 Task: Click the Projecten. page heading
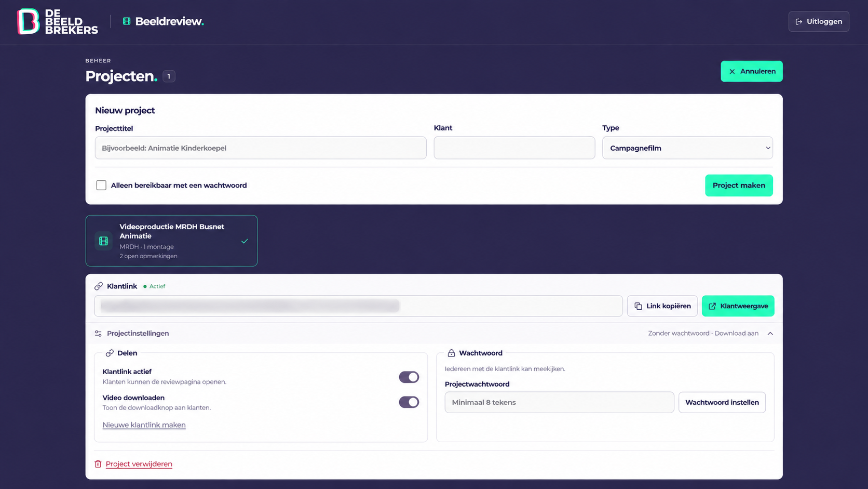point(121,76)
